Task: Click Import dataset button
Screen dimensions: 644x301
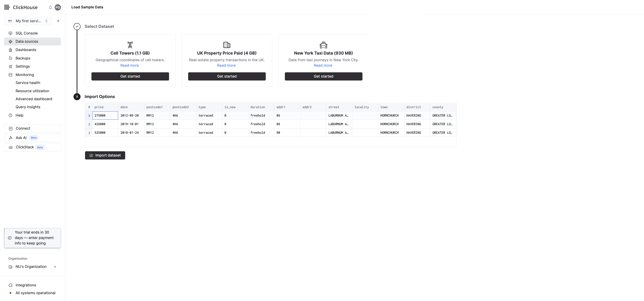Action: coord(105,156)
